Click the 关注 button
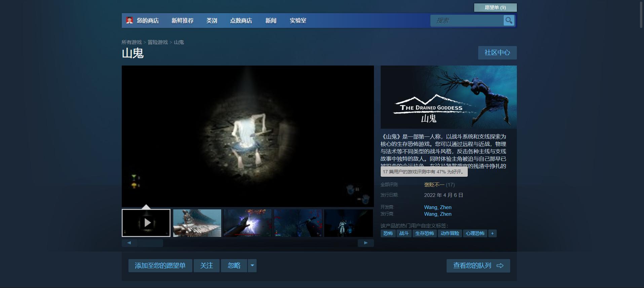 pyautogui.click(x=206, y=265)
